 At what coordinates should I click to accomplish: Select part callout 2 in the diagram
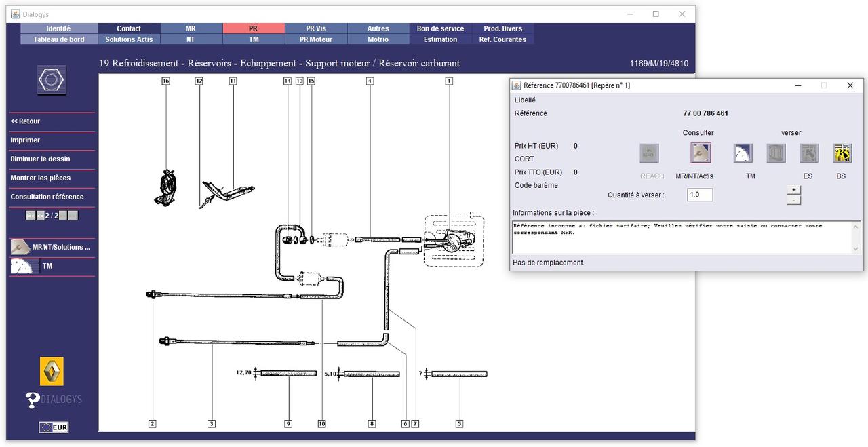[153, 424]
